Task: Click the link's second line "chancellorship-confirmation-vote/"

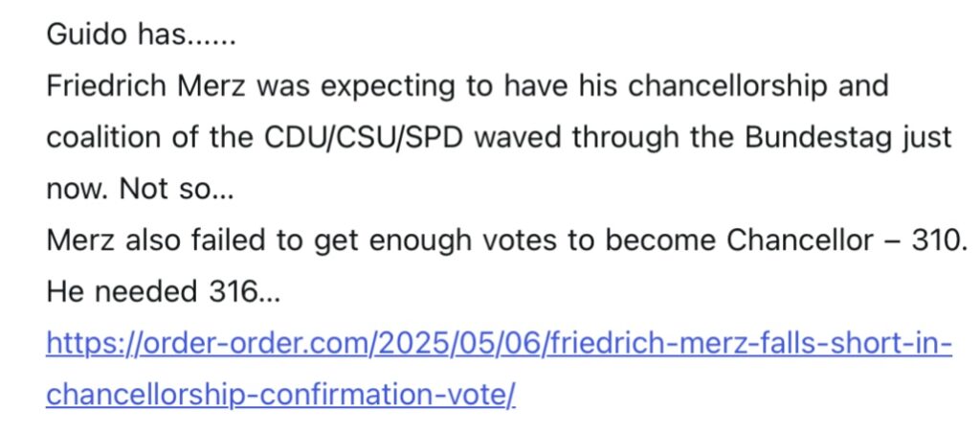Action: click(x=280, y=396)
